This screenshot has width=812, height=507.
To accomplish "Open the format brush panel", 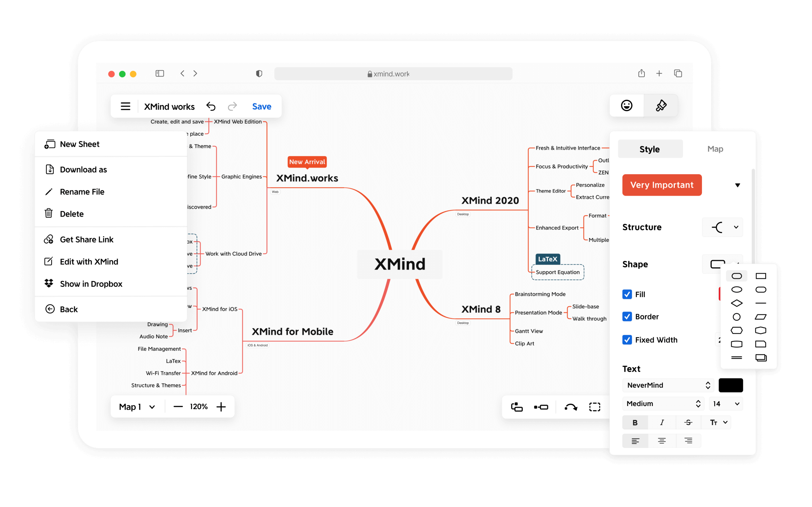I will 661,106.
